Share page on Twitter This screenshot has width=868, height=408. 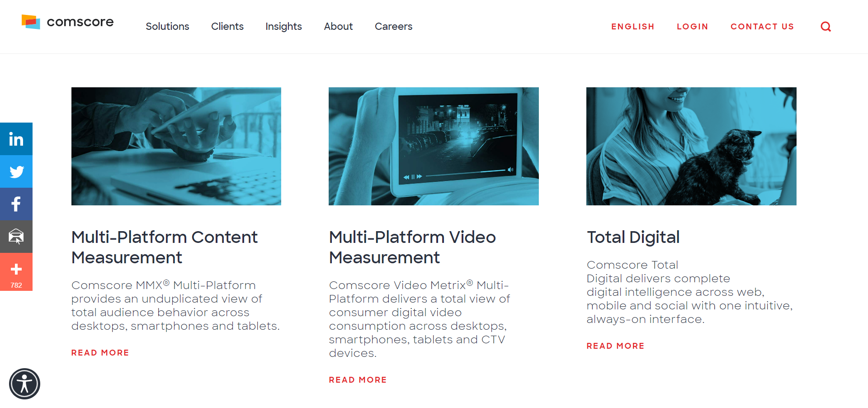coord(16,171)
